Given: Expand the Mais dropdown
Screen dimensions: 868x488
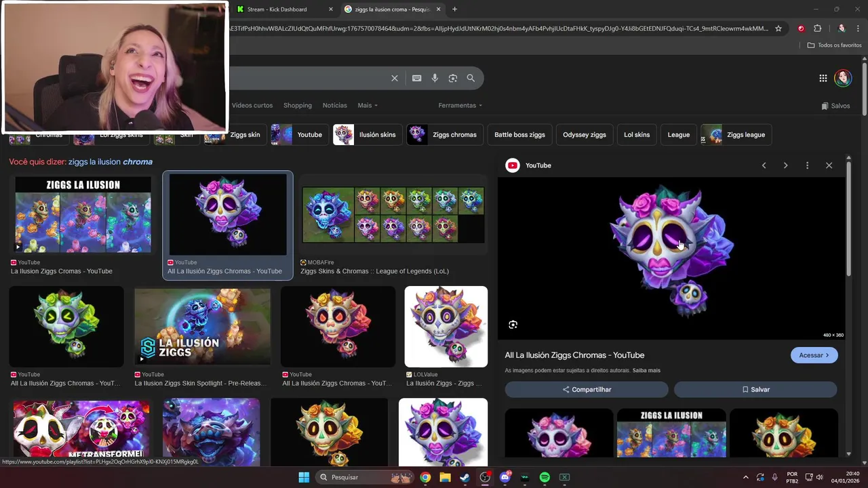Looking at the screenshot, I should tap(368, 105).
